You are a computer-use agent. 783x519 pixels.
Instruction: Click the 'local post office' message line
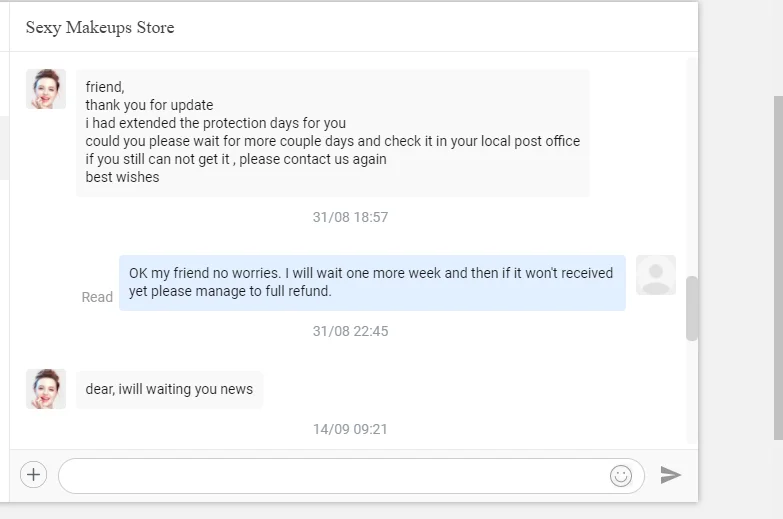click(x=332, y=141)
